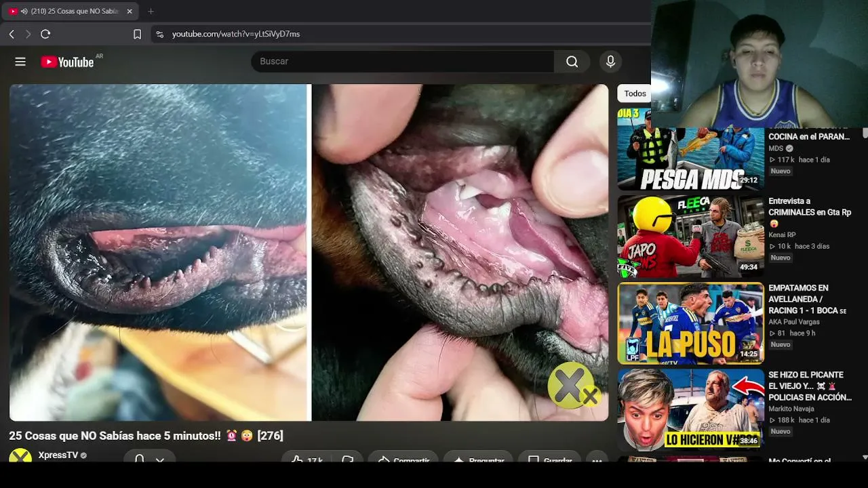Select the 25 Cosas que NO Sabías tab
The height and width of the screenshot is (488, 868).
click(x=71, y=12)
